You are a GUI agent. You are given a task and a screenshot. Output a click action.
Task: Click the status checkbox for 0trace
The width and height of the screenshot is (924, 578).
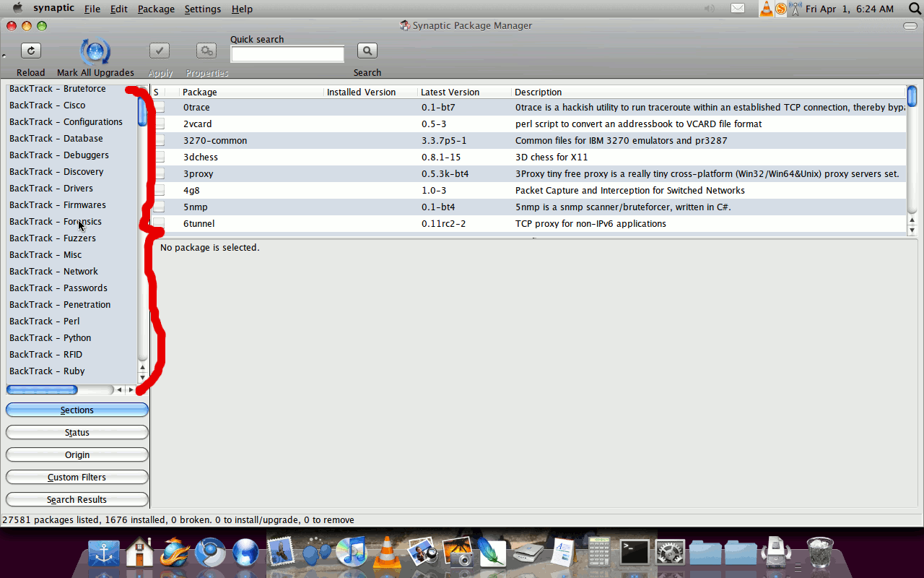click(159, 107)
